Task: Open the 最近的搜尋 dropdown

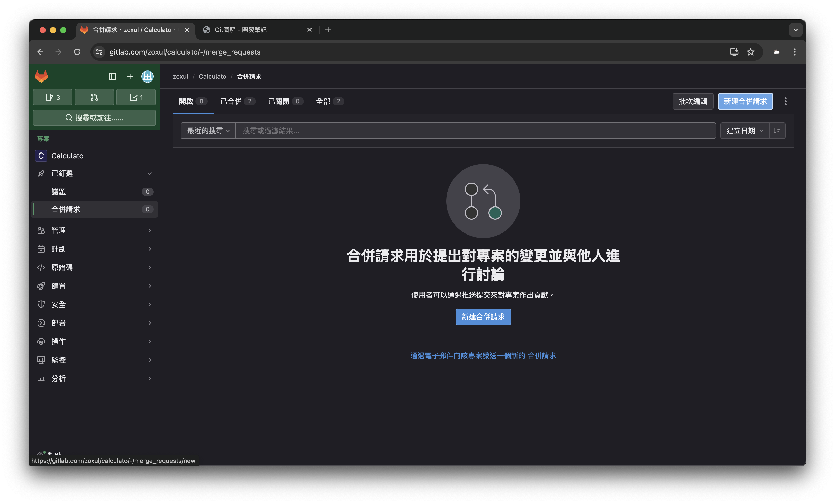Action: [208, 130]
